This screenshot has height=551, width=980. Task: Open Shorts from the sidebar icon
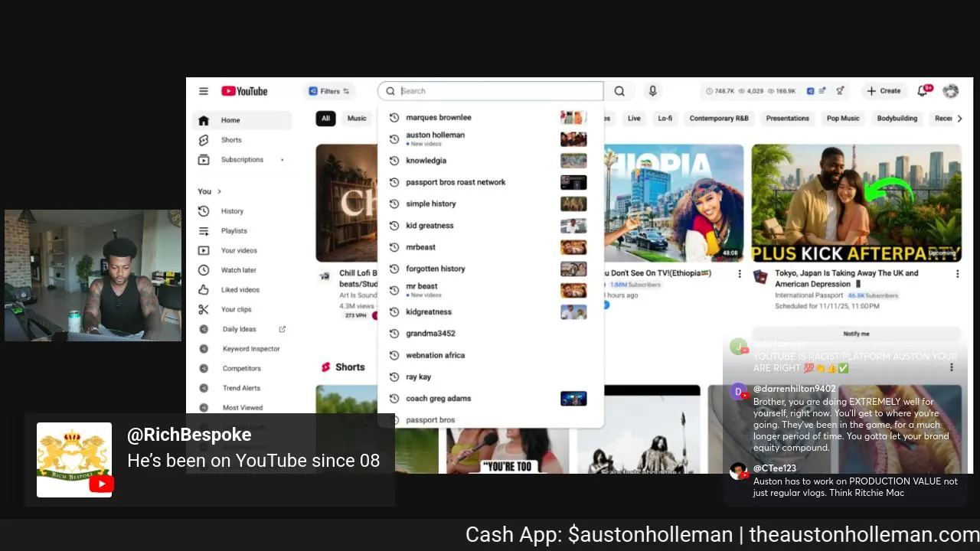[204, 140]
